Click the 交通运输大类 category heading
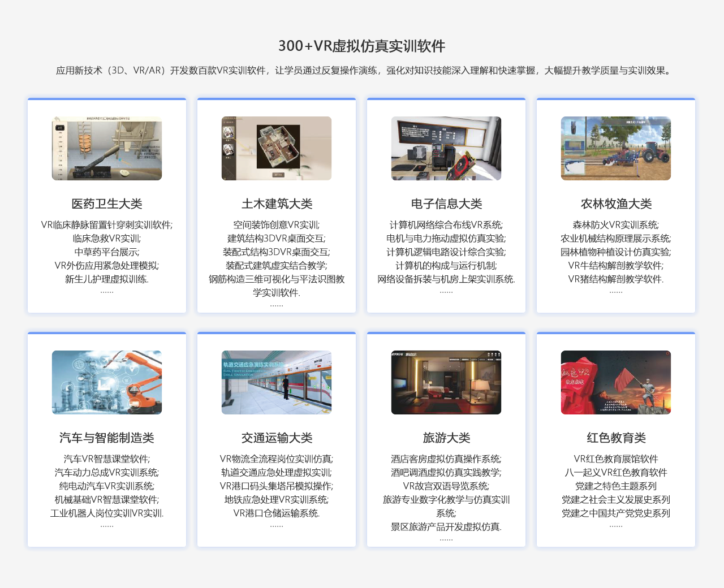The height and width of the screenshot is (588, 724). tap(277, 438)
